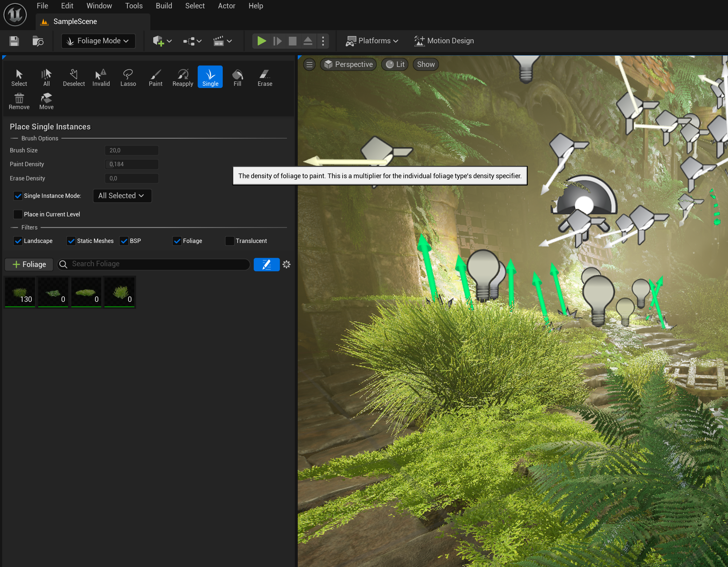Open the Foliage Mode dropdown
Viewport: 728px width, 567px height.
pyautogui.click(x=98, y=41)
